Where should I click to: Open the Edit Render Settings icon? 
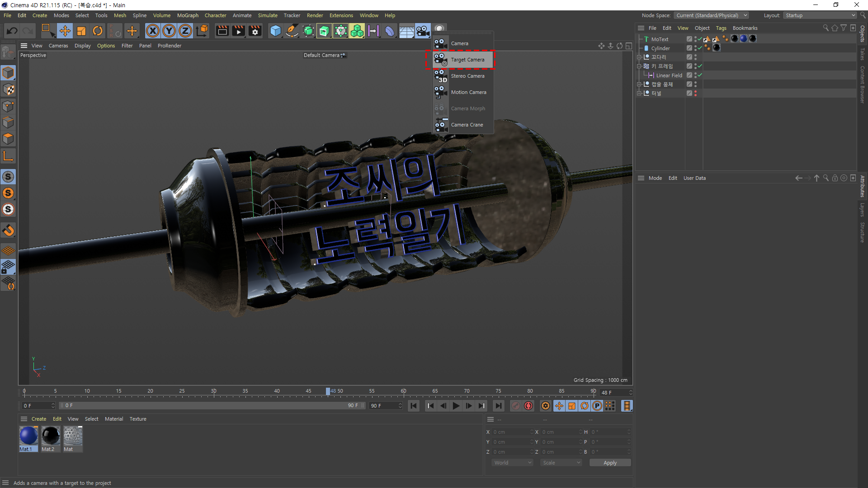[255, 31]
